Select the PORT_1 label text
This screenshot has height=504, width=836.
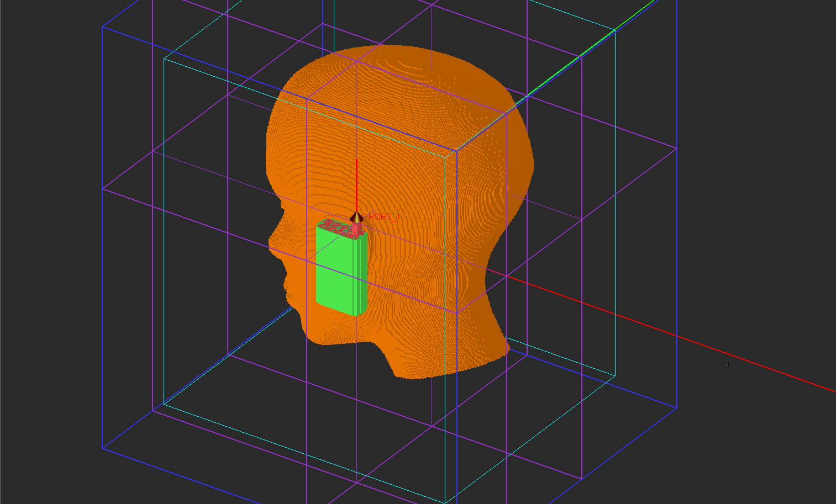click(x=382, y=217)
